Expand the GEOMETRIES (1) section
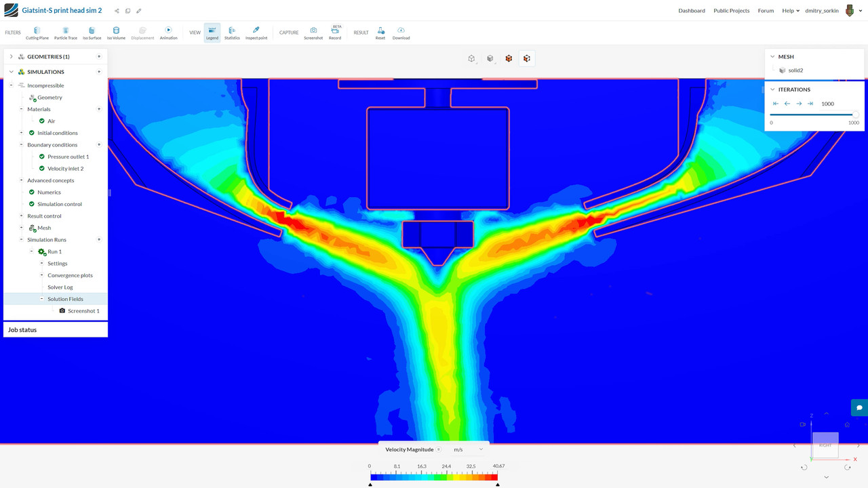The width and height of the screenshot is (868, 488). tap(12, 57)
